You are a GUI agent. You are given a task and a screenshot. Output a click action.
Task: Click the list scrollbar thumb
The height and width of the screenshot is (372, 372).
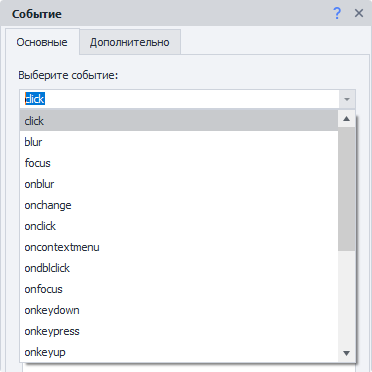click(346, 189)
